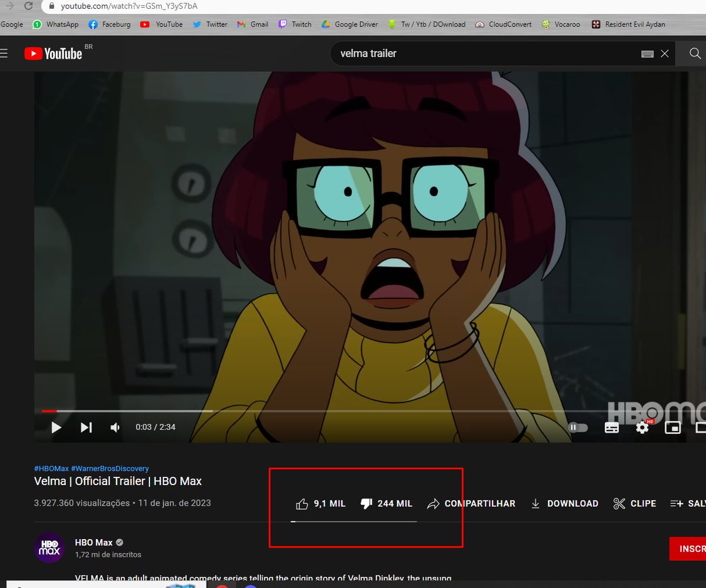706x588 pixels.
Task: Open the on-screen keyboard icon in search
Action: pos(647,53)
